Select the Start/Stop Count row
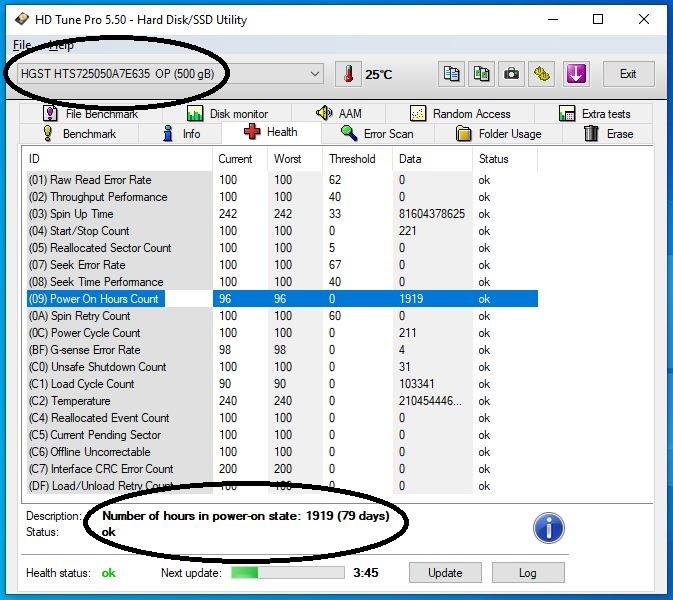The image size is (673, 600). point(282,231)
